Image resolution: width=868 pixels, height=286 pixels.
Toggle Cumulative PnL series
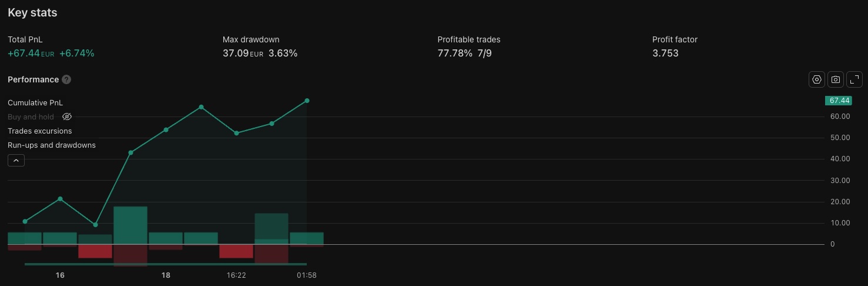pyautogui.click(x=35, y=103)
